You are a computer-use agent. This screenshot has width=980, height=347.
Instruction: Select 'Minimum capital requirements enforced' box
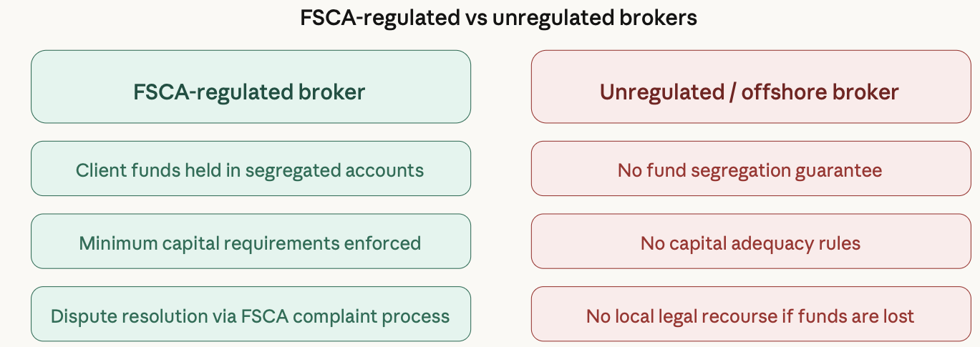251,241
